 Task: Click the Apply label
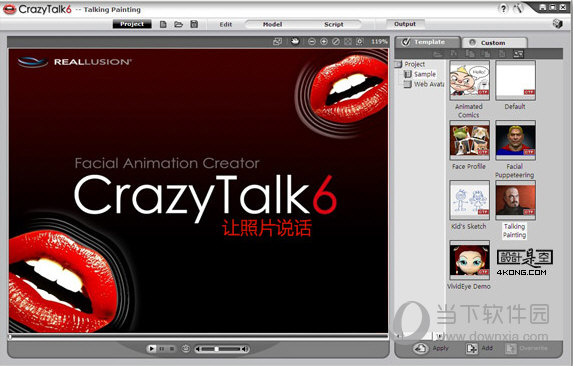440,348
